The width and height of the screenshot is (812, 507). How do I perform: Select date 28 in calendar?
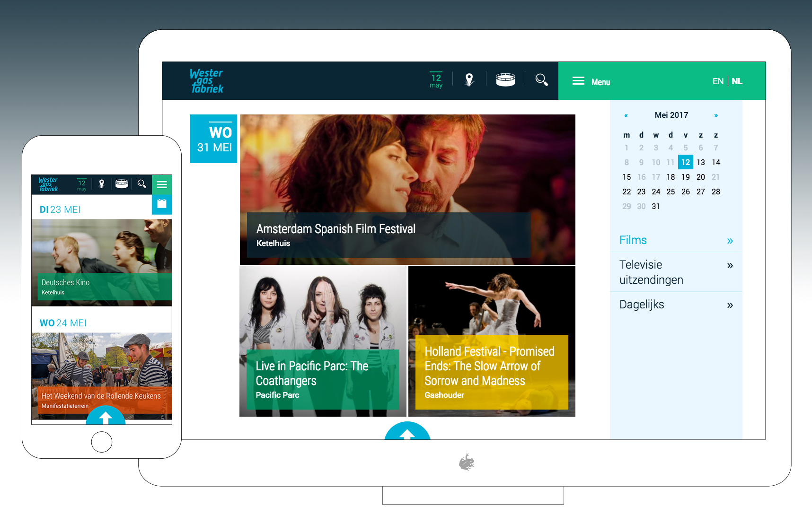716,192
